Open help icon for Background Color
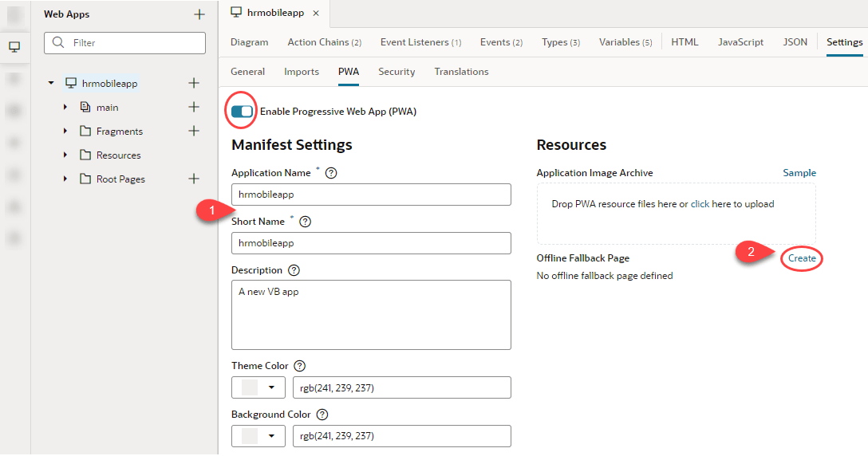The image size is (868, 456). pyautogui.click(x=322, y=414)
